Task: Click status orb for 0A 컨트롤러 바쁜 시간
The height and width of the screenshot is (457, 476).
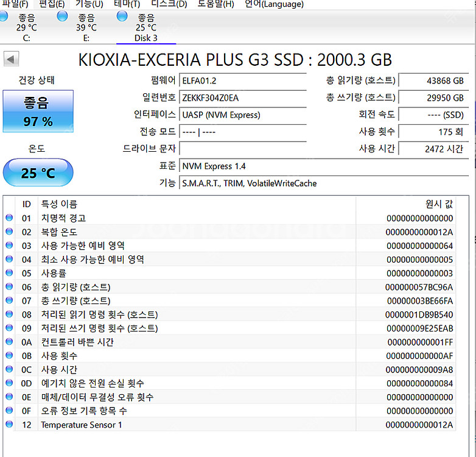Action: pyautogui.click(x=9, y=342)
